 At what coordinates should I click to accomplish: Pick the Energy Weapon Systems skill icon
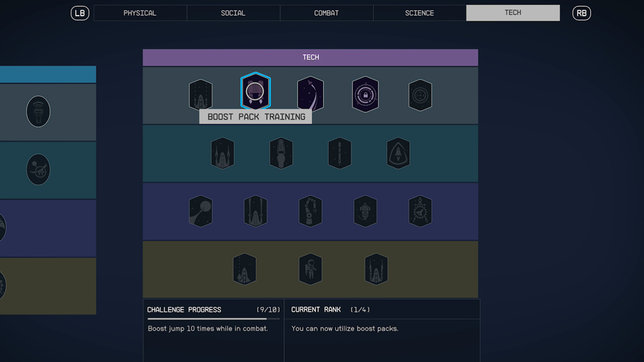point(223,153)
